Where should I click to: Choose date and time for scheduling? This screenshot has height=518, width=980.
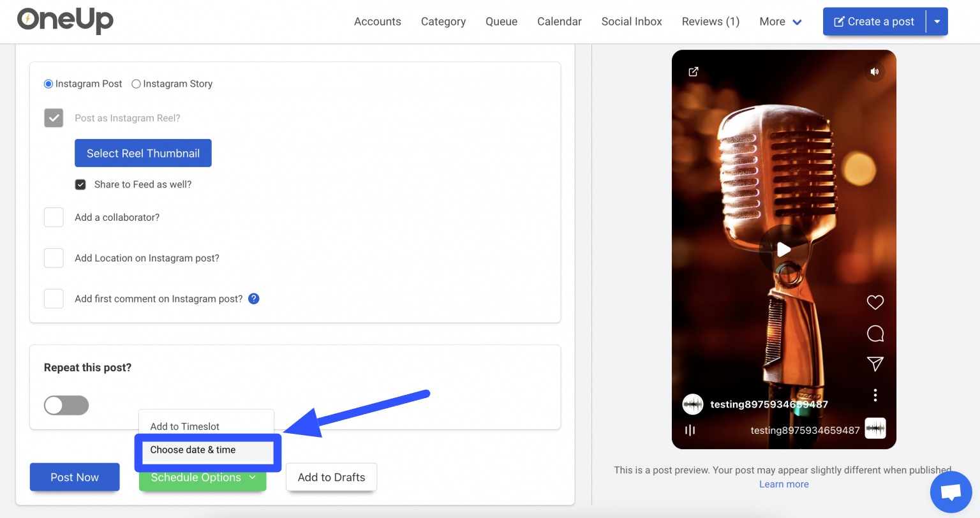click(193, 449)
